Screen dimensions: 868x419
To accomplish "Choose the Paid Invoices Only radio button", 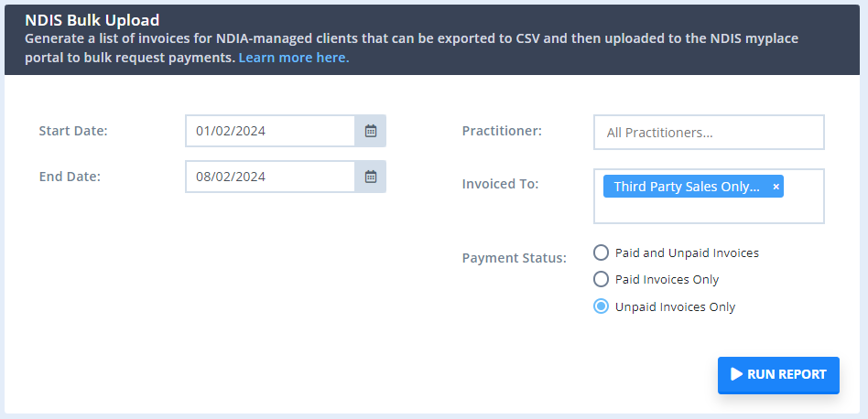I will [x=602, y=279].
